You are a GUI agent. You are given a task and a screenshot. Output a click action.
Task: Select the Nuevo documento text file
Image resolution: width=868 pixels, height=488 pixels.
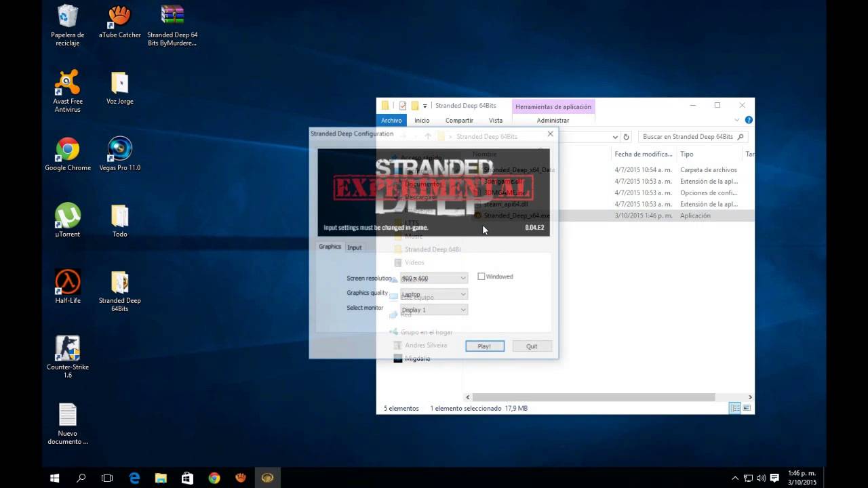point(68,424)
